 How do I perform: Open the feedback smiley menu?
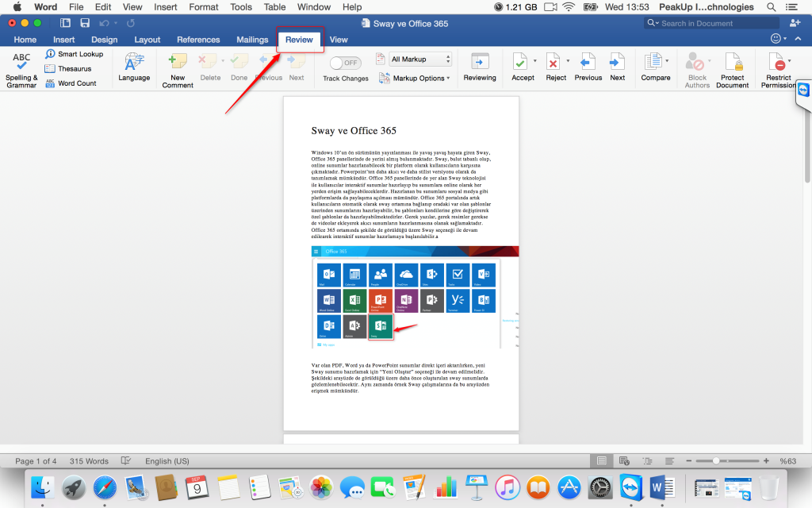(778, 39)
